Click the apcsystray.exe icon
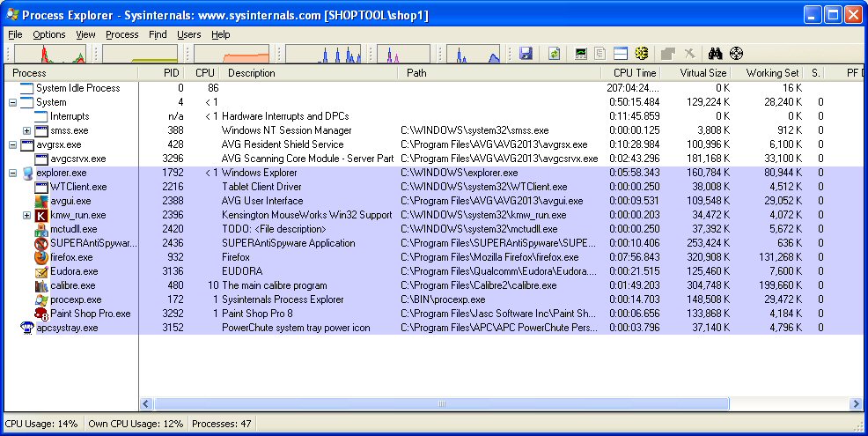 27,328
